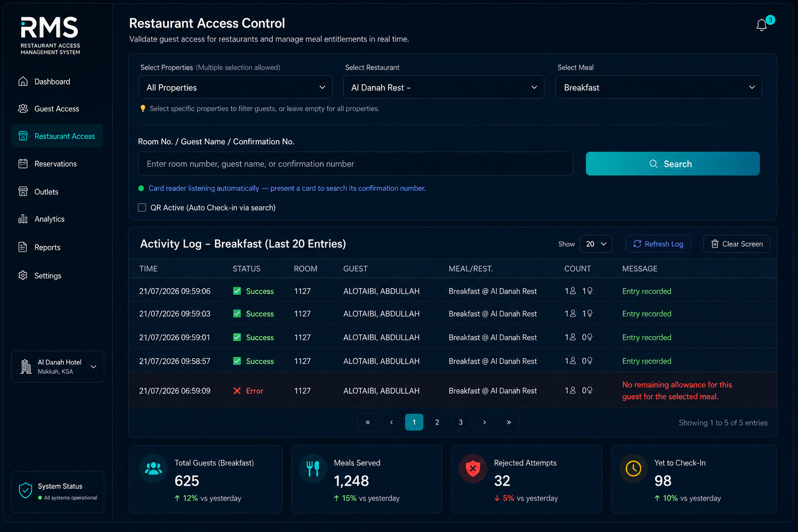798x532 pixels.
Task: Click the Dashboard home icon
Action: coord(23,81)
